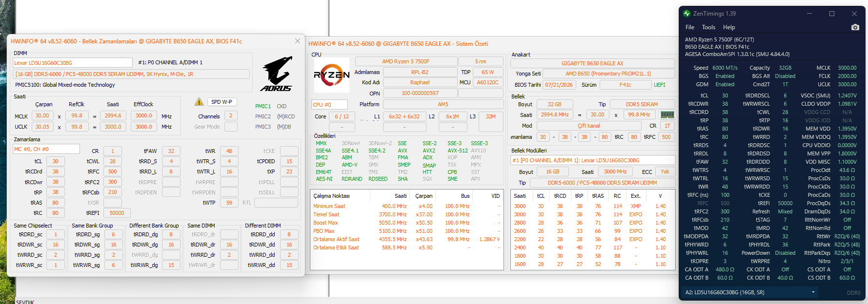This screenshot has height=304, width=868.
Task: Click the tWTP value 59
Action: click(x=229, y=203)
